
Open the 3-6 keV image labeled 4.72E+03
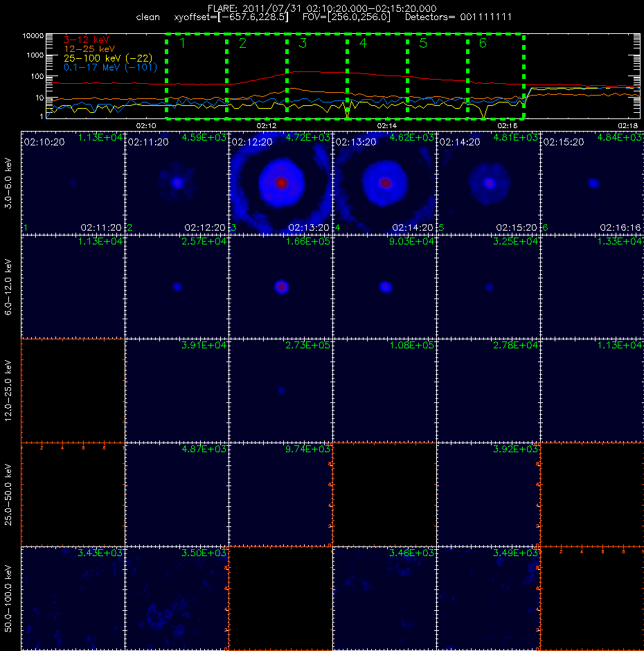tap(280, 183)
